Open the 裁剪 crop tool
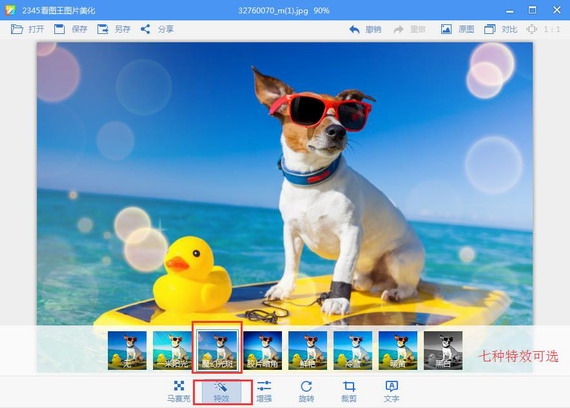The width and height of the screenshot is (570, 408). [x=349, y=391]
